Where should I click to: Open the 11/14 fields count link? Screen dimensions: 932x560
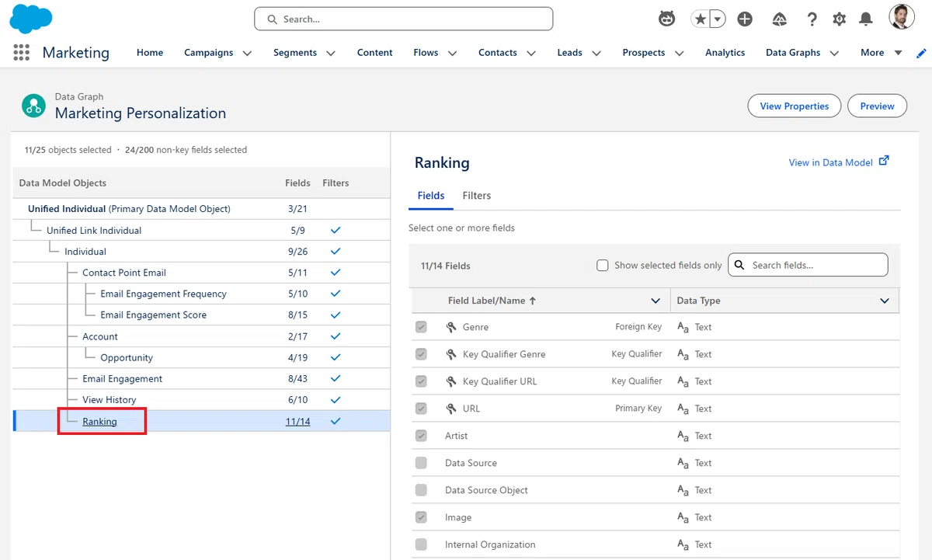pyautogui.click(x=297, y=421)
